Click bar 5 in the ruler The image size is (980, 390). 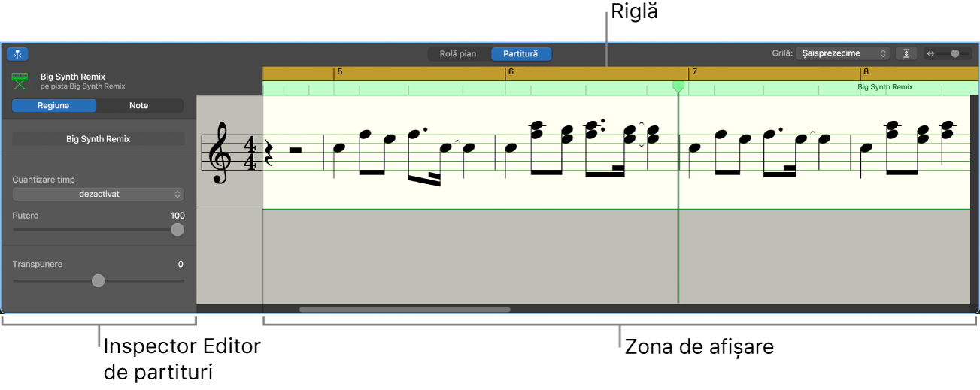click(x=339, y=72)
